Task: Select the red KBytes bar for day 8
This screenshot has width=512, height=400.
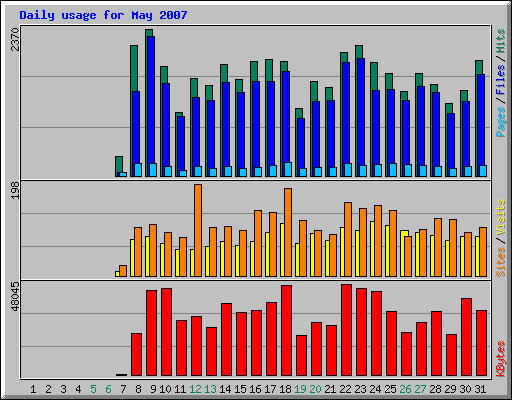Action: pos(136,354)
